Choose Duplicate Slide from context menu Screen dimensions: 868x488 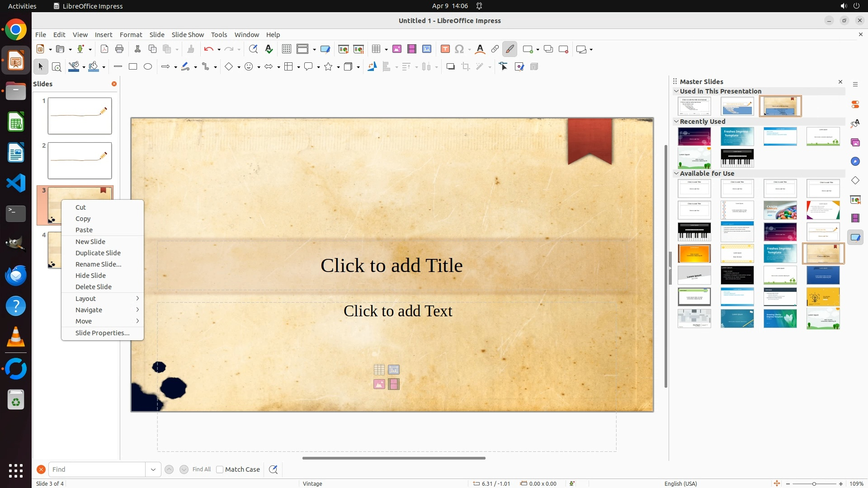(x=98, y=253)
